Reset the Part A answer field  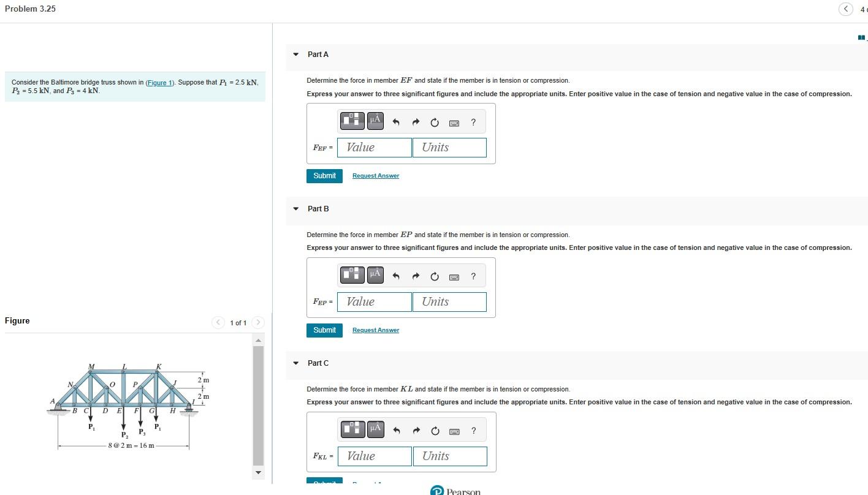(x=435, y=123)
